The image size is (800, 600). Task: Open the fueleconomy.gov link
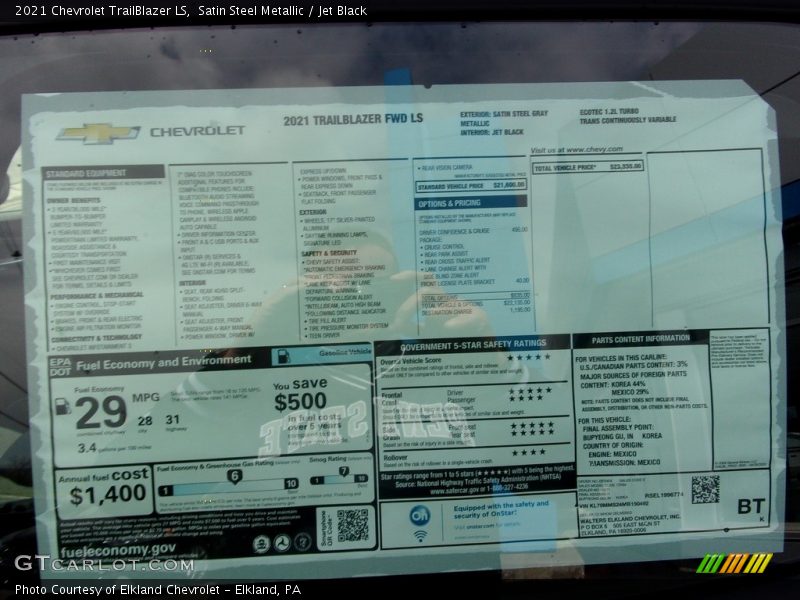(118, 549)
